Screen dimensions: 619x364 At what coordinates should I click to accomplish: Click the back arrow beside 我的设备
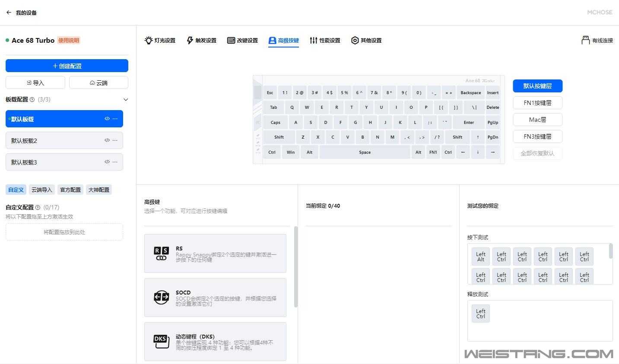click(x=9, y=13)
